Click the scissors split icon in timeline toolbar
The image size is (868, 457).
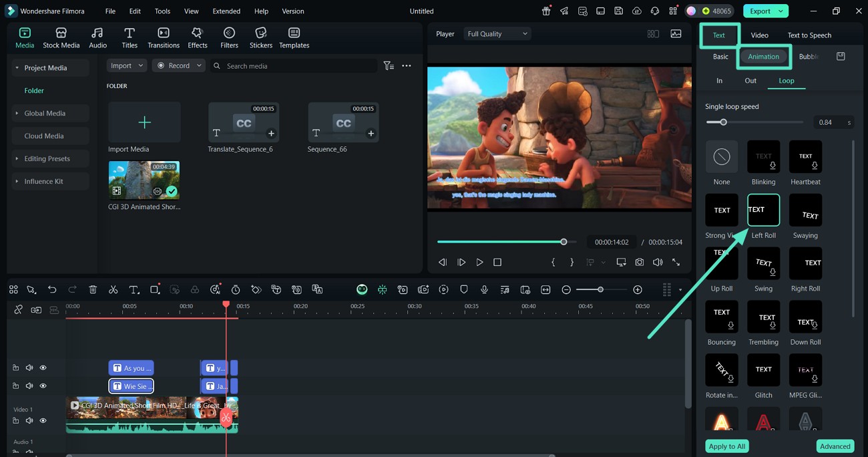[x=113, y=289]
